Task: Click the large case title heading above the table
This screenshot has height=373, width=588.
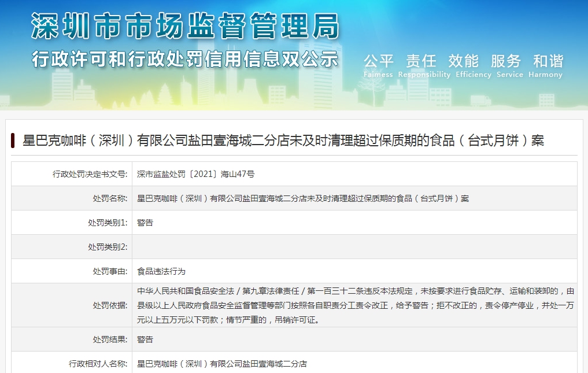Action: click(283, 141)
